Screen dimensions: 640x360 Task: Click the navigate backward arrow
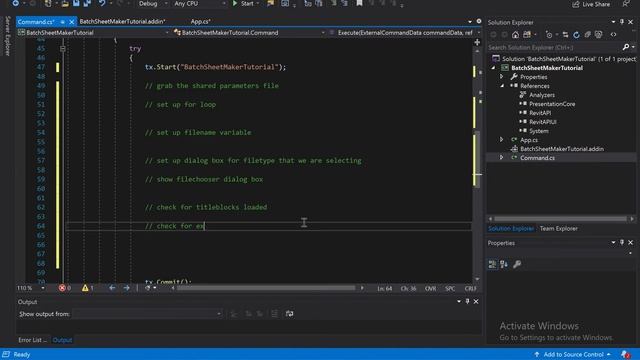click(112, 288)
